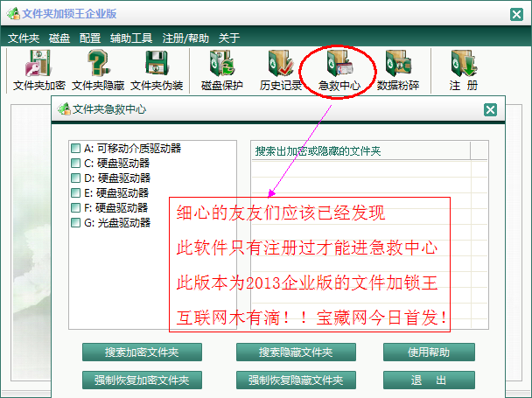Check the F: 硬盘驱动器 checkbox

75,207
